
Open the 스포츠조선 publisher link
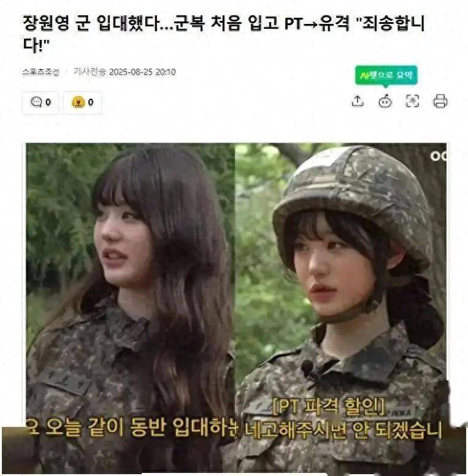click(x=40, y=72)
